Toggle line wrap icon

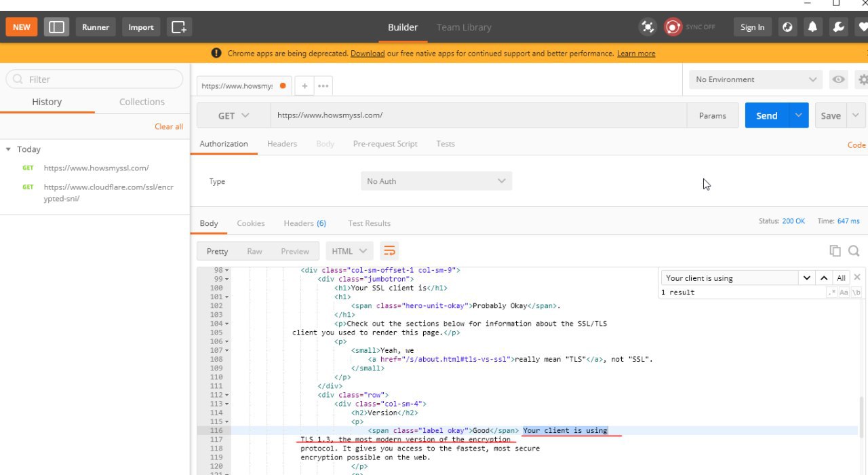click(x=389, y=251)
